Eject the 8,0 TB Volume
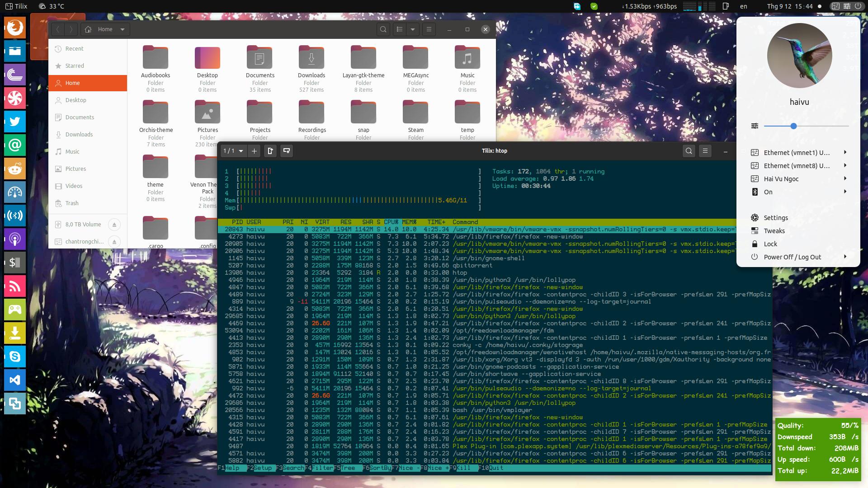Screen dimensions: 868x488 tap(114, 225)
